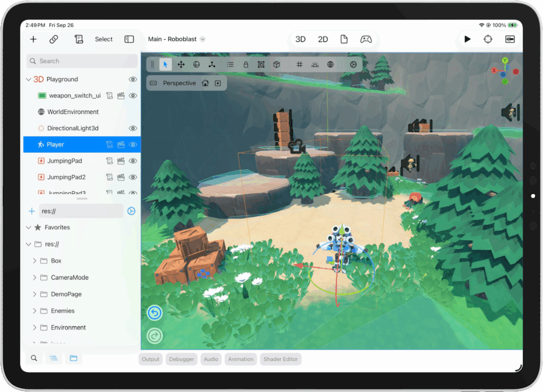Toggle visibility of weapon_switch_ui node
The height and width of the screenshot is (392, 543).
tap(133, 95)
